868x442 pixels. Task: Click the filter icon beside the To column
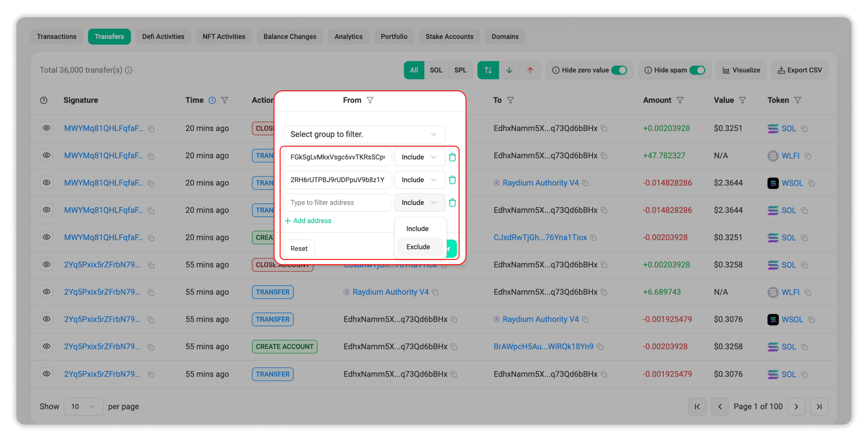click(510, 100)
